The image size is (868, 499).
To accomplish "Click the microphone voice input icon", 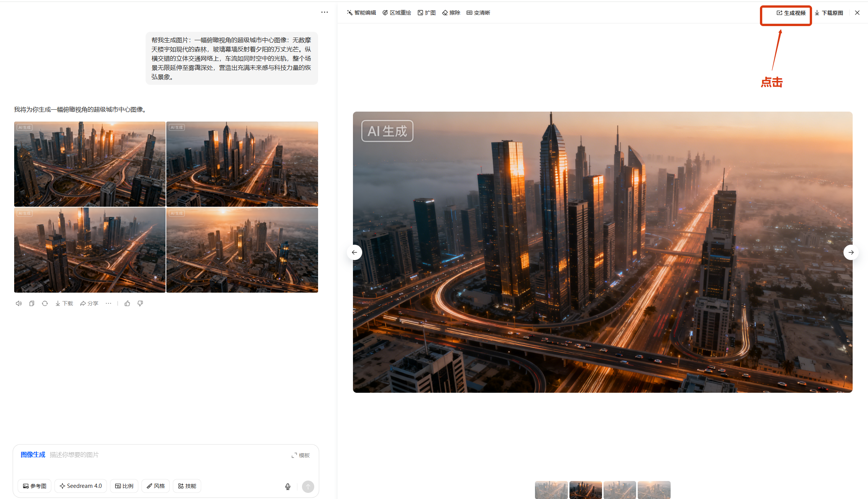I will [x=288, y=486].
